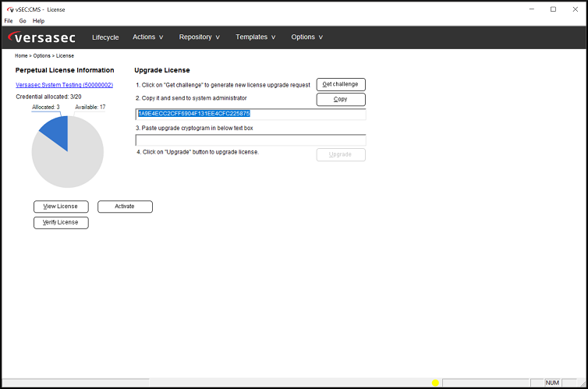Click the Upgrade License heading
Screen dimensions: 588x389
[162, 70]
